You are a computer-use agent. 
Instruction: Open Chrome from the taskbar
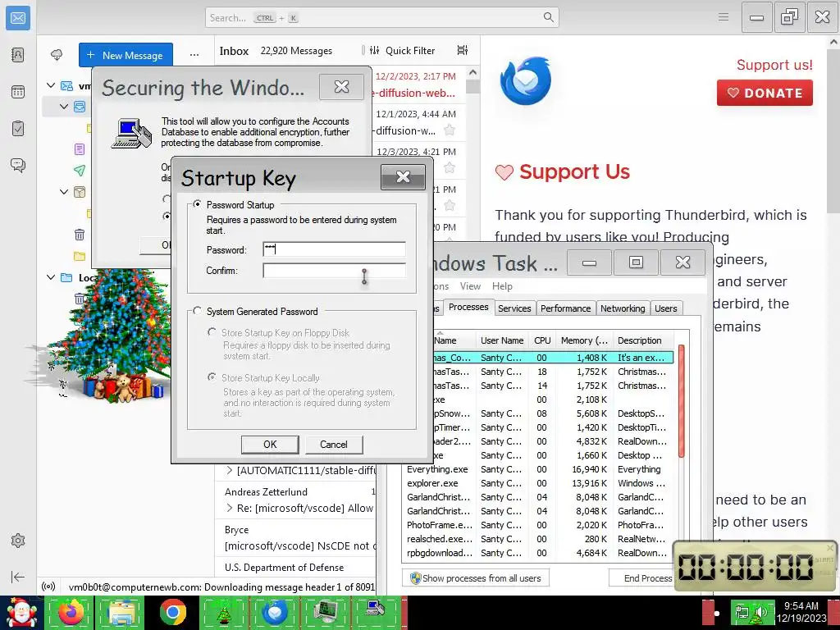click(x=172, y=612)
